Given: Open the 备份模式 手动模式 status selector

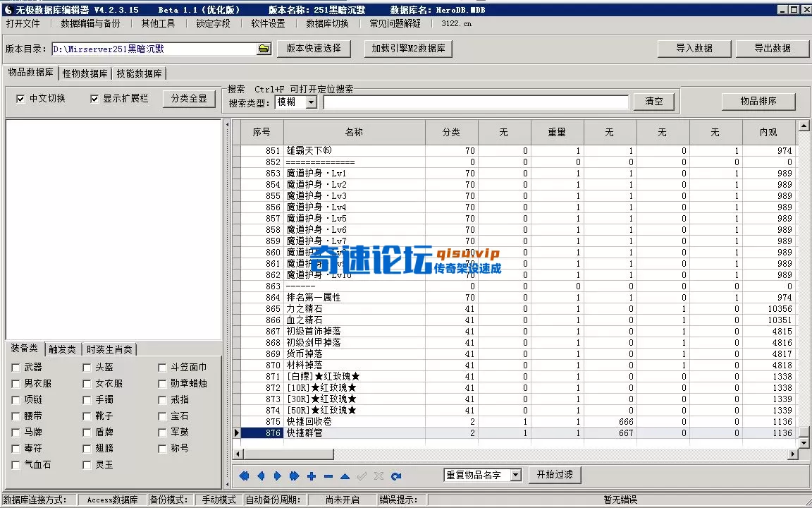Looking at the screenshot, I should [x=218, y=500].
